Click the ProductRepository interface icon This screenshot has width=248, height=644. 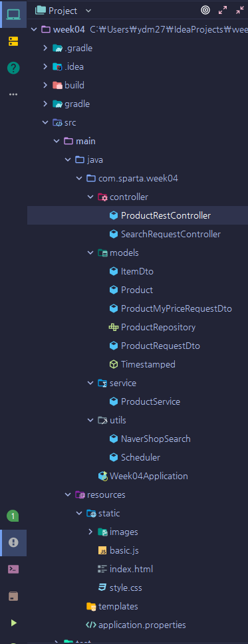(113, 328)
